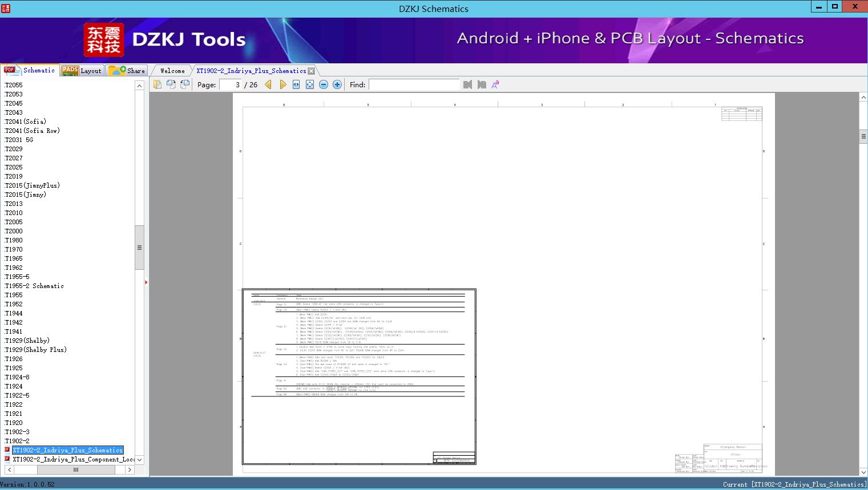This screenshot has height=490, width=868.
Task: Click the first document icon in the page toolbar
Action: 158,84
